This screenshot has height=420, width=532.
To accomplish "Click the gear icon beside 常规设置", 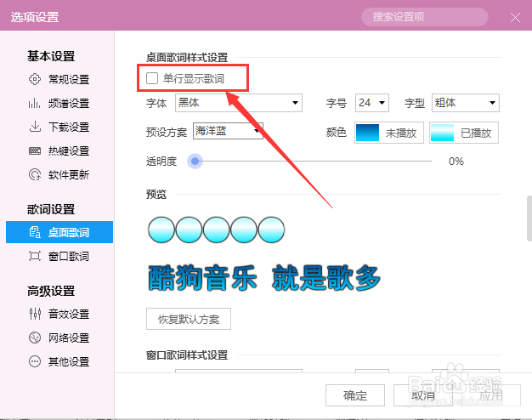I will tap(35, 79).
